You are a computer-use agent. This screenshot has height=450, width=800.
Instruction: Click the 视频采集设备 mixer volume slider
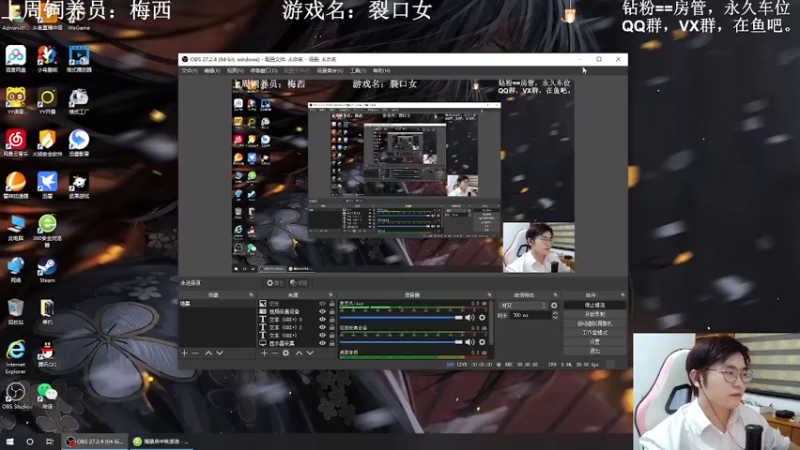[x=401, y=342]
